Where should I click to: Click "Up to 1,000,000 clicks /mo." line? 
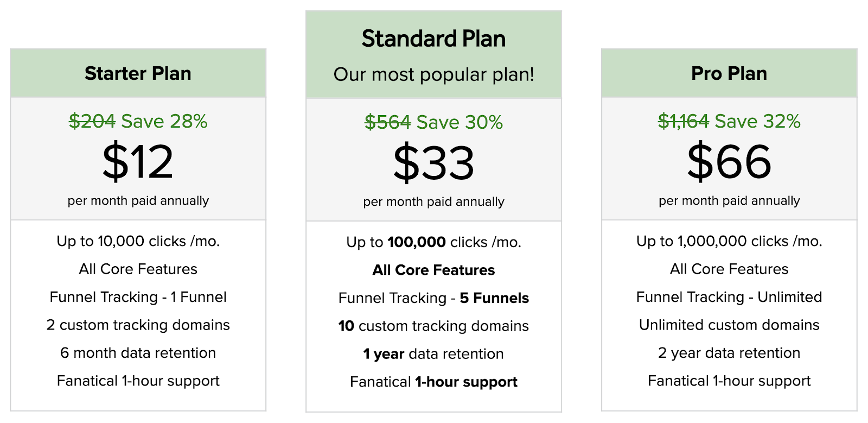[729, 241]
